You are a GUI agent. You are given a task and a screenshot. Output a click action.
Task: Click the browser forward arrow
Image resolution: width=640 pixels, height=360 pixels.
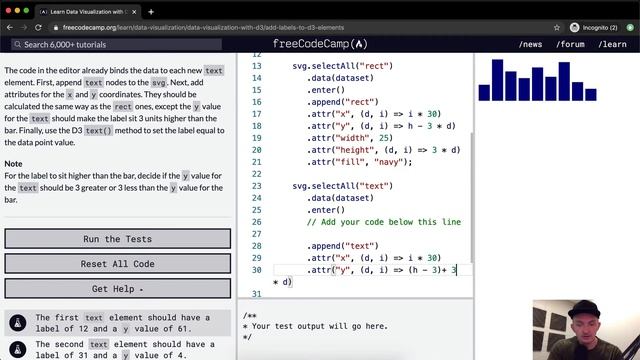click(x=24, y=27)
